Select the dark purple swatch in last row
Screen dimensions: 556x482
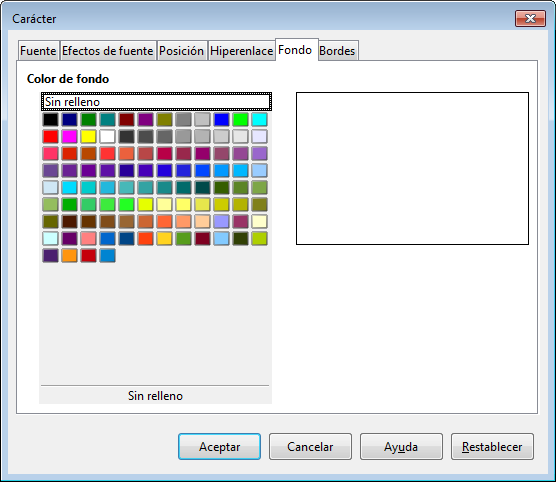coord(50,255)
